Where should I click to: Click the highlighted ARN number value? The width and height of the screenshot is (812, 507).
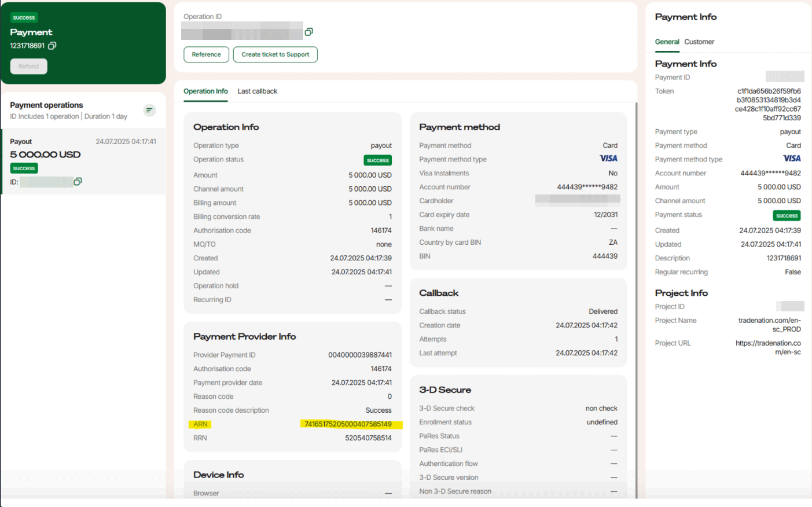coord(348,424)
